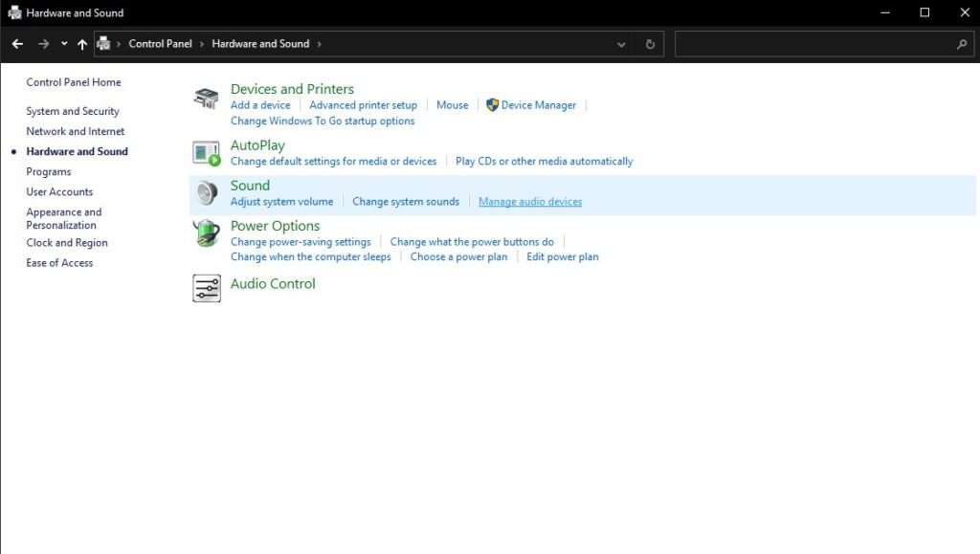Go up one level with the up arrow
Viewport: 980px width, 554px height.
tap(82, 44)
